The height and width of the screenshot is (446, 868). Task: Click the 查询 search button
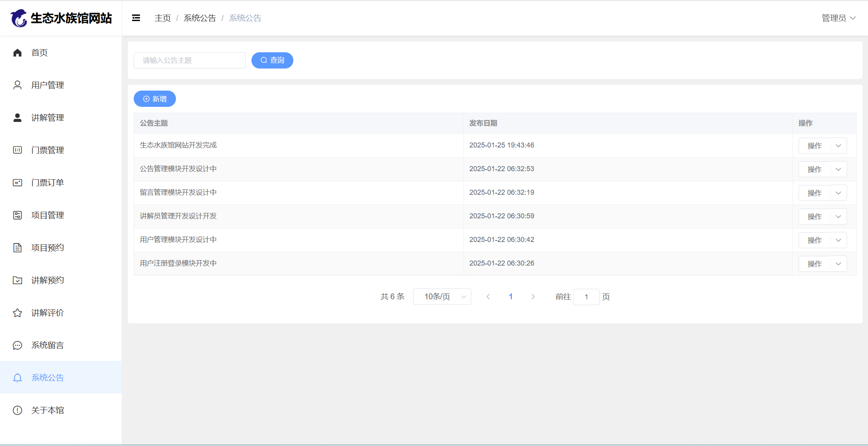(x=272, y=60)
